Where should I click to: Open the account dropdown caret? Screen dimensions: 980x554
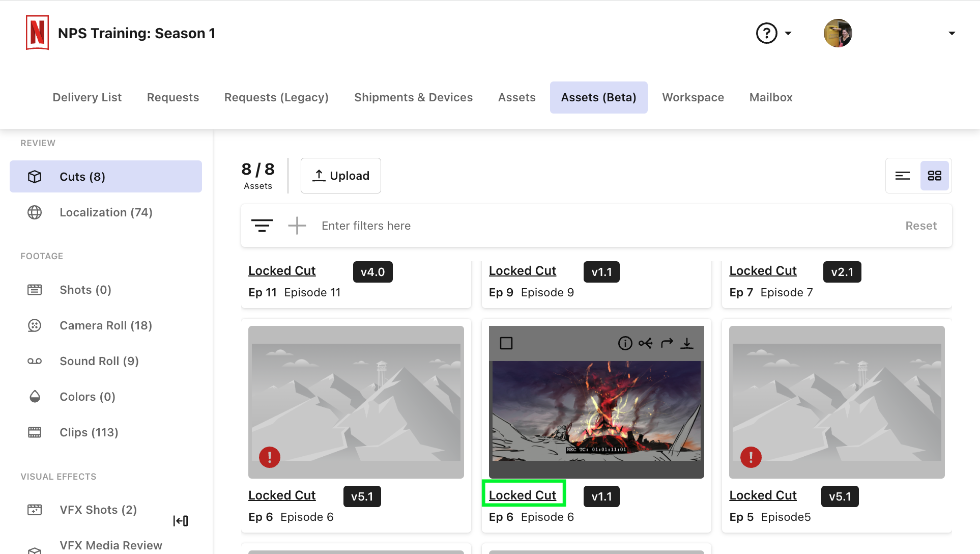pos(952,34)
